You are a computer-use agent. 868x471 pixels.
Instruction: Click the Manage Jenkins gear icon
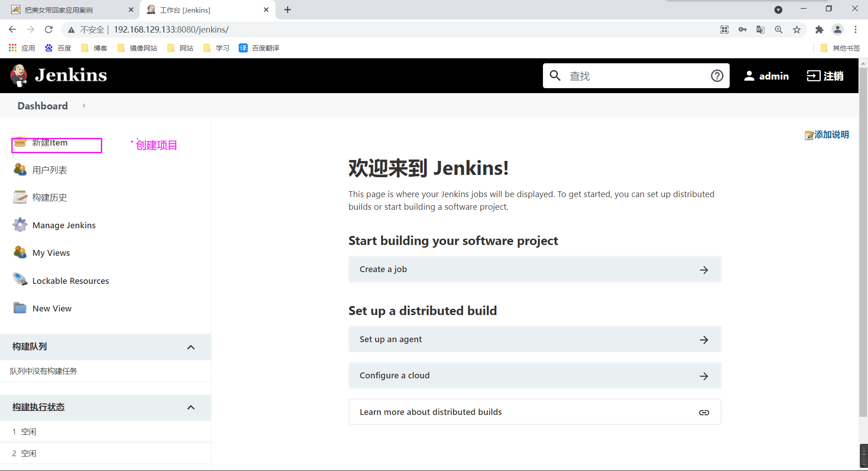click(20, 225)
